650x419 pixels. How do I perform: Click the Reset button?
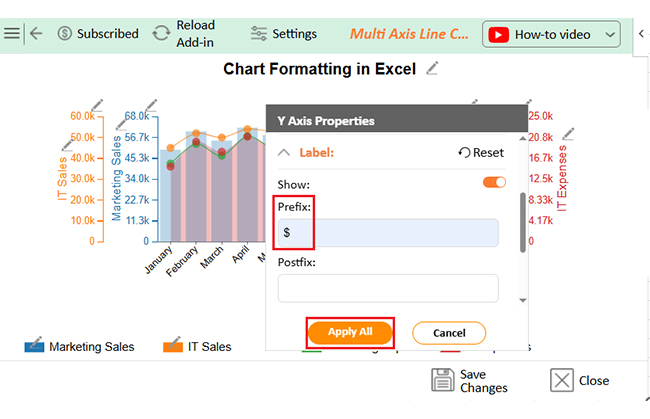(481, 153)
